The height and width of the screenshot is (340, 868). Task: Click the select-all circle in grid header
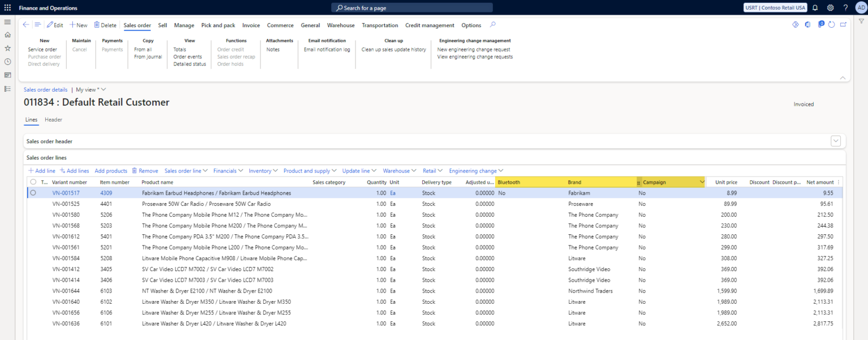32,182
